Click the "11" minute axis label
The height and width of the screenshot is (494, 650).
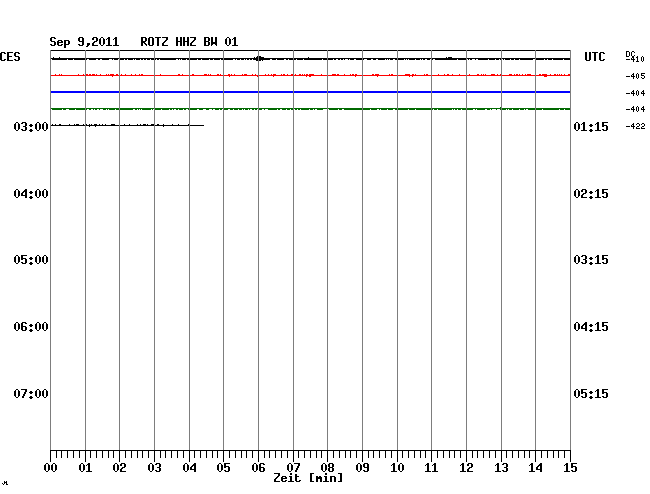431,468
